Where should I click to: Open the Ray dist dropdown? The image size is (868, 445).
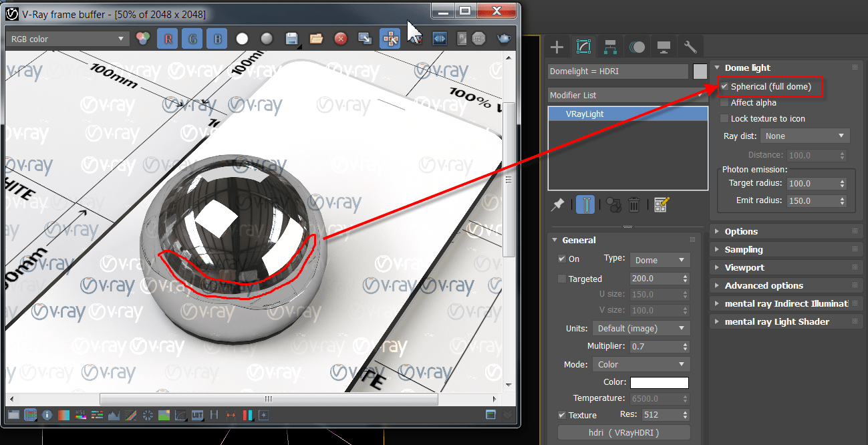[805, 136]
